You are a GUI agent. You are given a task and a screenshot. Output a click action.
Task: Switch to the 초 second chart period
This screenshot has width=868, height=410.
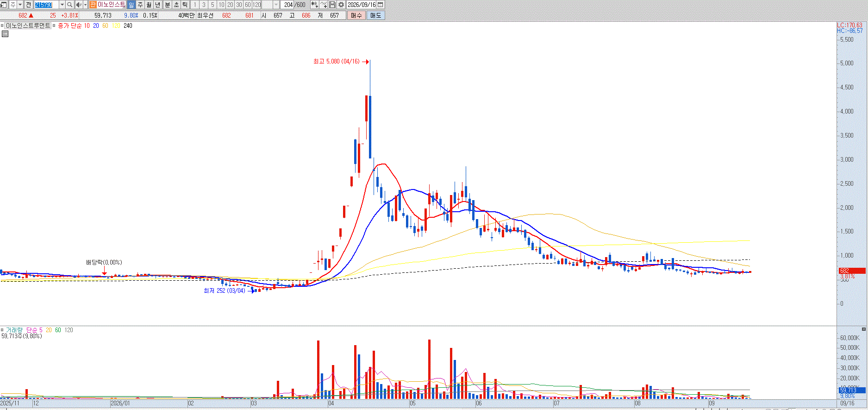176,5
